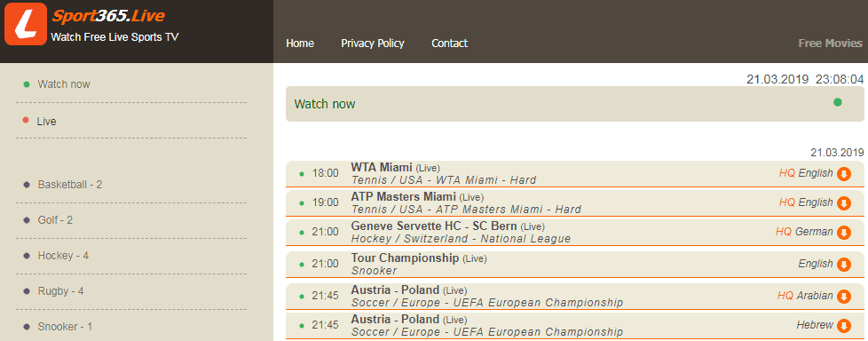868x341 pixels.
Task: Filter by Rugby - 4 category
Action: click(61, 291)
